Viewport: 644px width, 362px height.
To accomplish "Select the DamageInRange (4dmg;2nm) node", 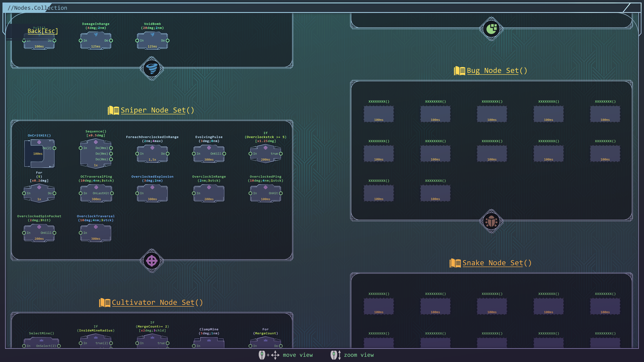I will tap(96, 40).
